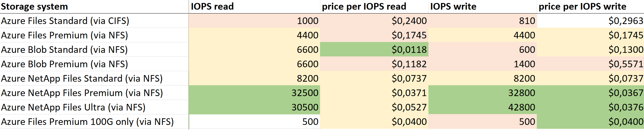Viewport: 644px width, 130px height.
Task: Select the Azure Files Premium (via NFS) row label
Action: click(x=94, y=35)
